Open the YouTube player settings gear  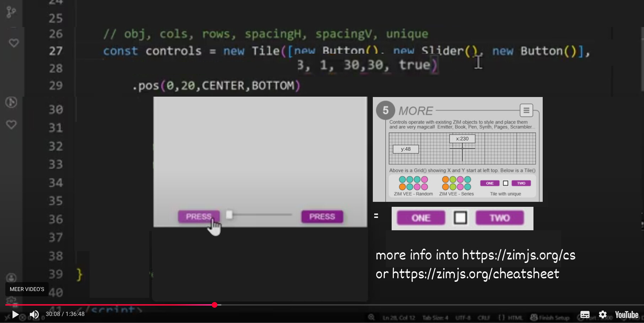pyautogui.click(x=602, y=314)
